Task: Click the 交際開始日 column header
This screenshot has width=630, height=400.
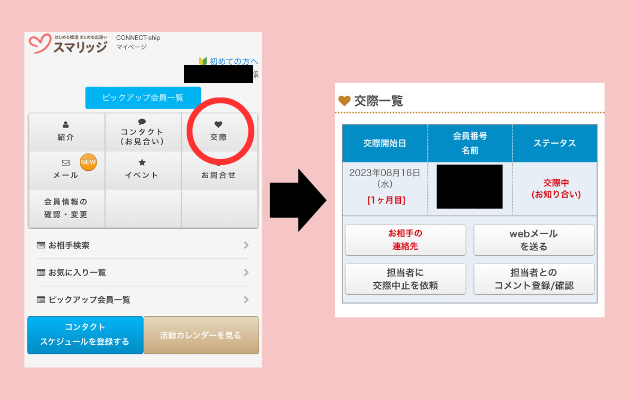Action: click(x=385, y=143)
